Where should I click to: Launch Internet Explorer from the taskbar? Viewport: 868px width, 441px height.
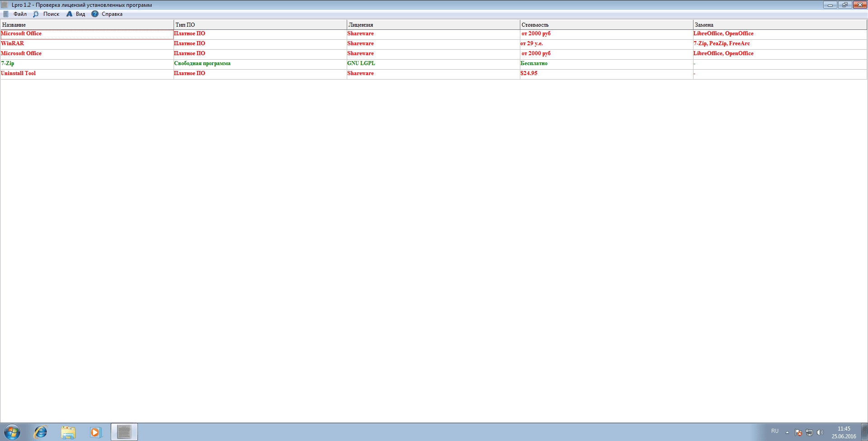[41, 432]
